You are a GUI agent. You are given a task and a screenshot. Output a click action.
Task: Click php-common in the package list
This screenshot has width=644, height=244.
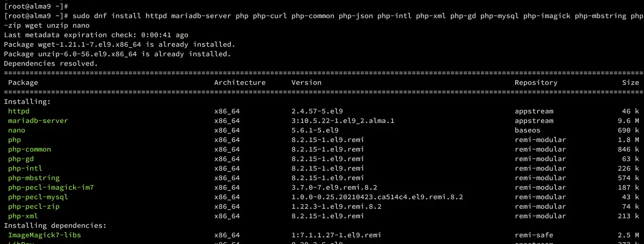[x=30, y=149]
